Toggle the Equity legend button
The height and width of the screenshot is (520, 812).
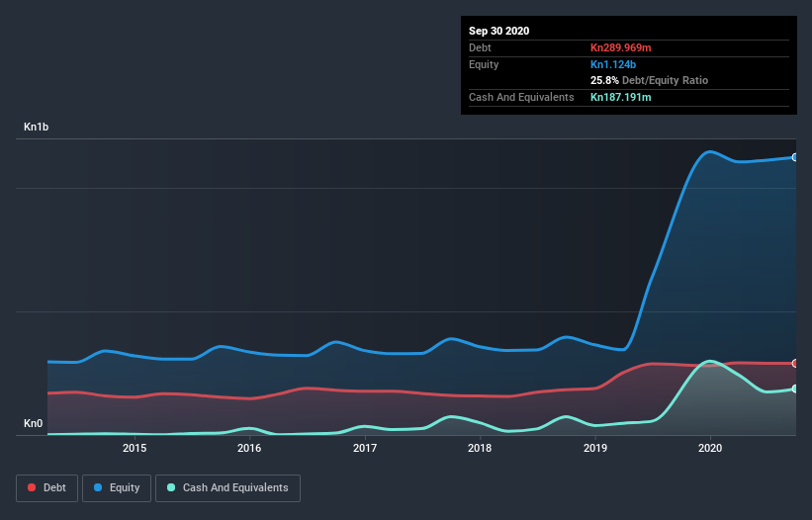point(117,488)
